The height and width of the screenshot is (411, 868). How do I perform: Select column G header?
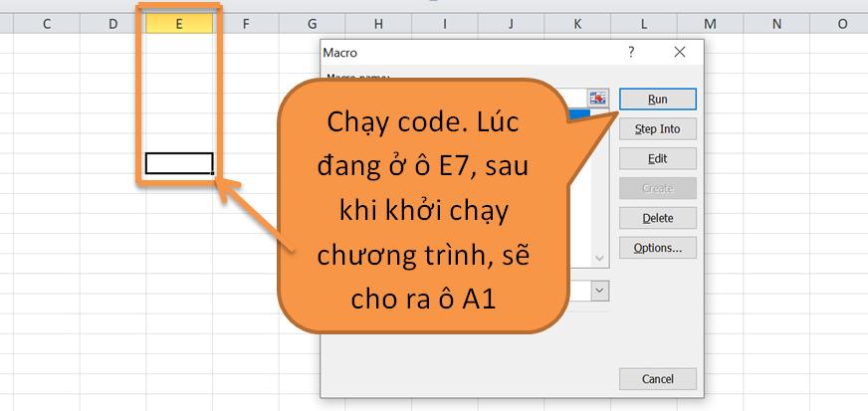(x=313, y=24)
